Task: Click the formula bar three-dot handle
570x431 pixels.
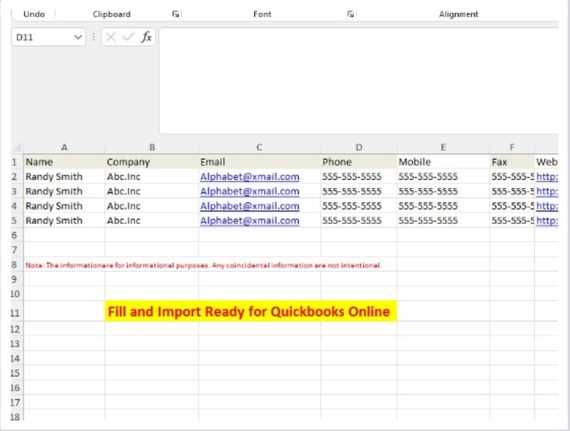Action: click(x=93, y=37)
